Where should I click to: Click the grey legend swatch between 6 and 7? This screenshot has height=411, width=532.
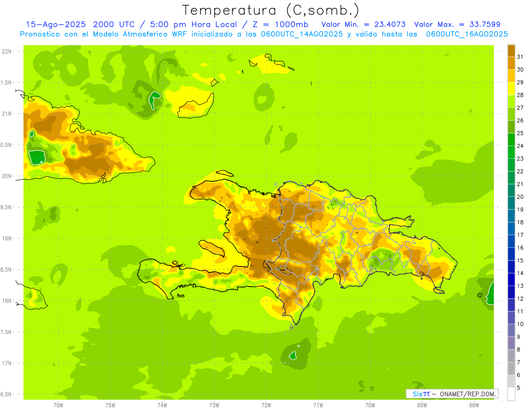[511, 368]
